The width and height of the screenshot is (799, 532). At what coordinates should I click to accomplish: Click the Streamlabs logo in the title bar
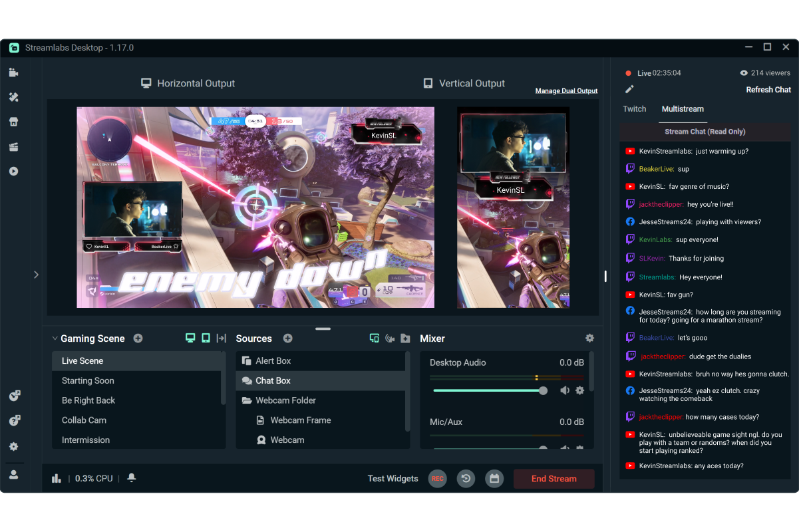14,48
